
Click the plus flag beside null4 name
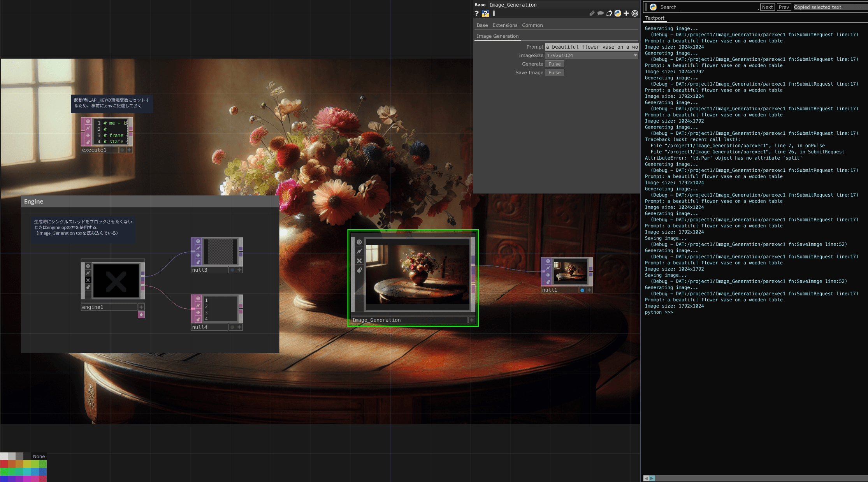pos(239,327)
